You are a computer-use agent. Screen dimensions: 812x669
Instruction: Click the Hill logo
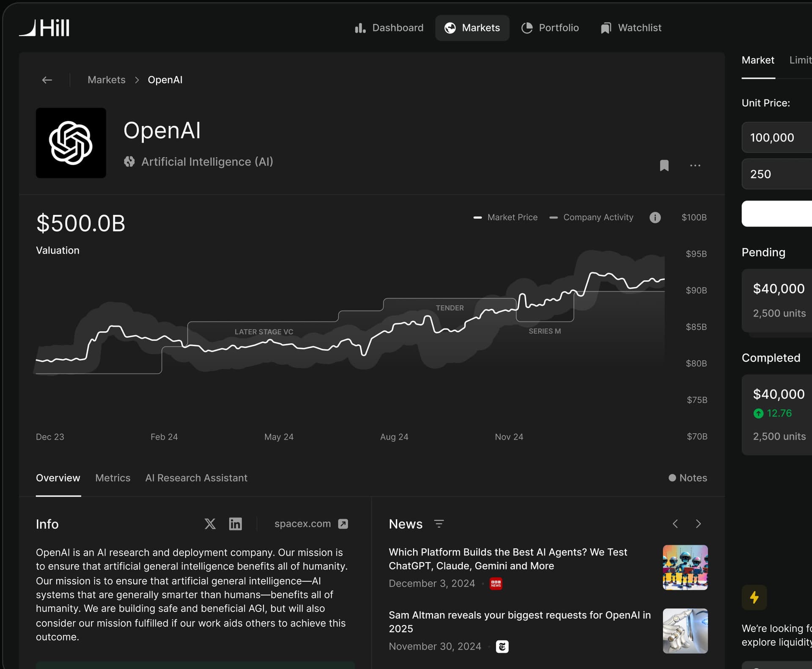[x=44, y=28]
